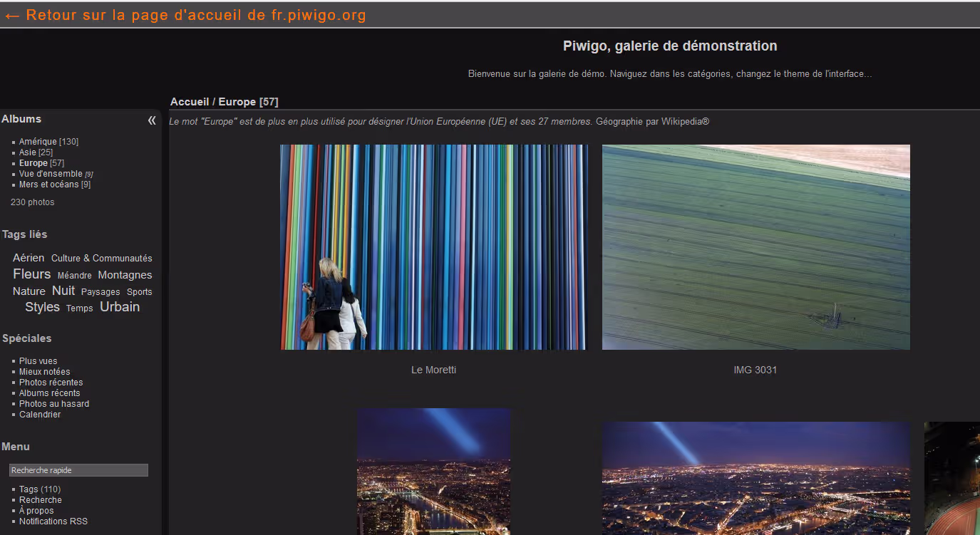Open the Le Moretti photo thumbnail
This screenshot has height=535, width=980.
[433, 247]
